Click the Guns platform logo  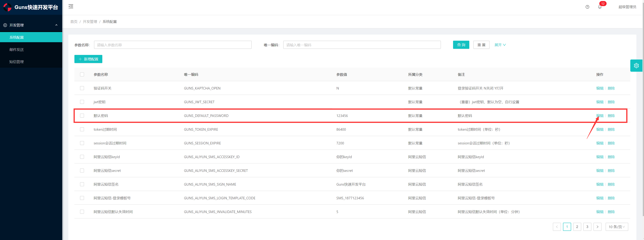click(7, 7)
